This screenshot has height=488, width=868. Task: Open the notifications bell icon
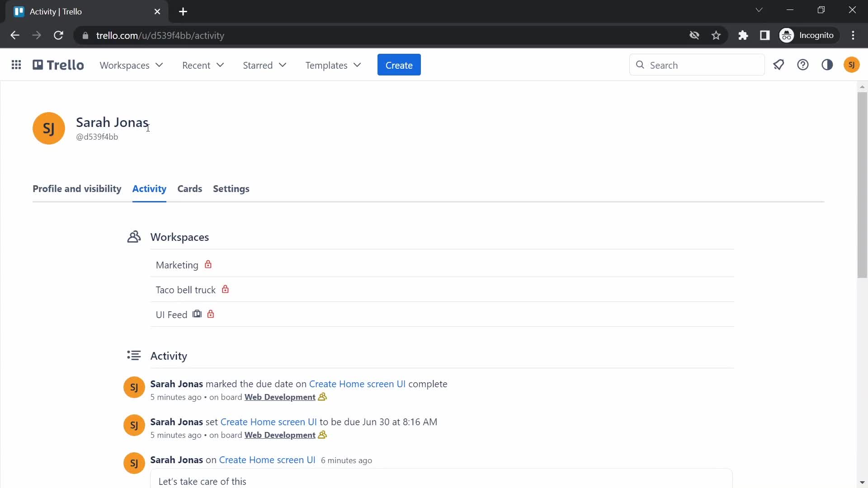(779, 65)
